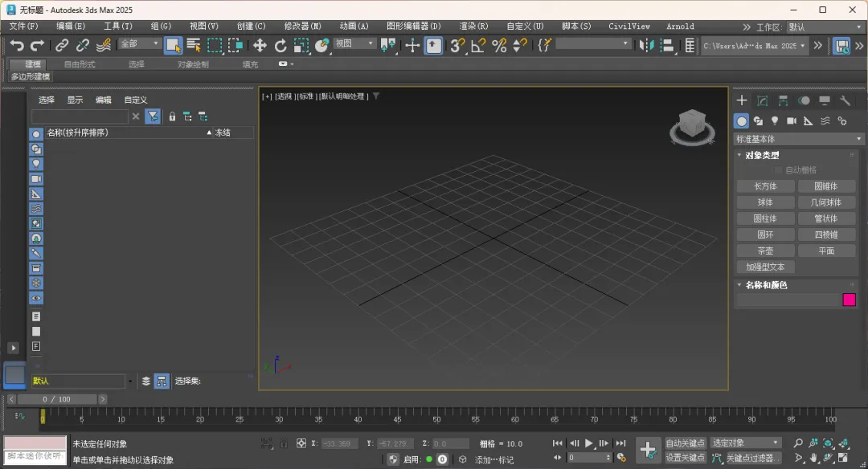The width and height of the screenshot is (868, 469).
Task: Open the 渲染(R) menu
Action: click(x=473, y=27)
